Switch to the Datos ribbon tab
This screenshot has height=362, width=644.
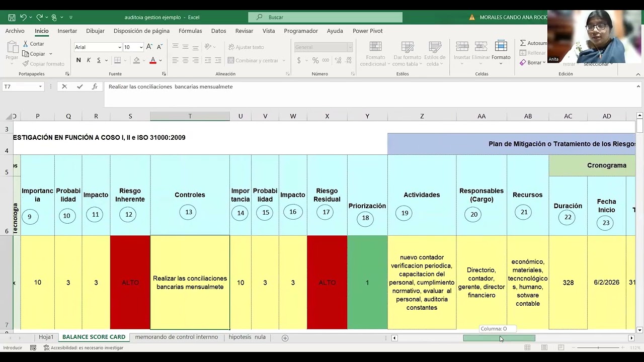(219, 31)
